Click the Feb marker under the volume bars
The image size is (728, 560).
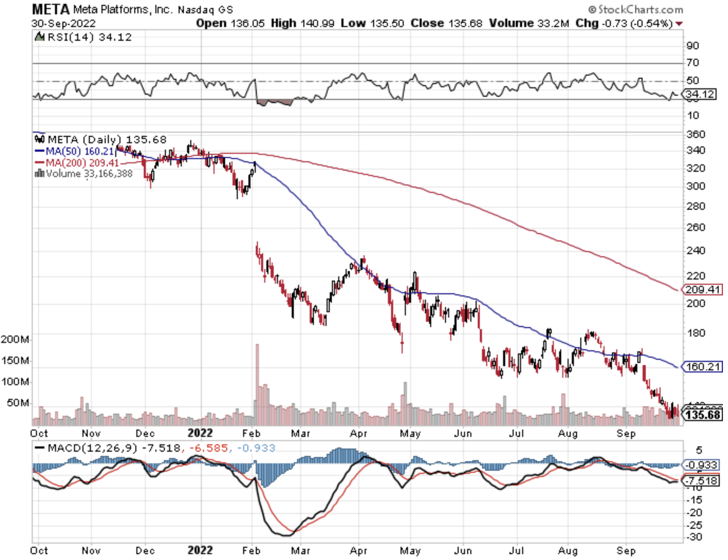pyautogui.click(x=252, y=434)
